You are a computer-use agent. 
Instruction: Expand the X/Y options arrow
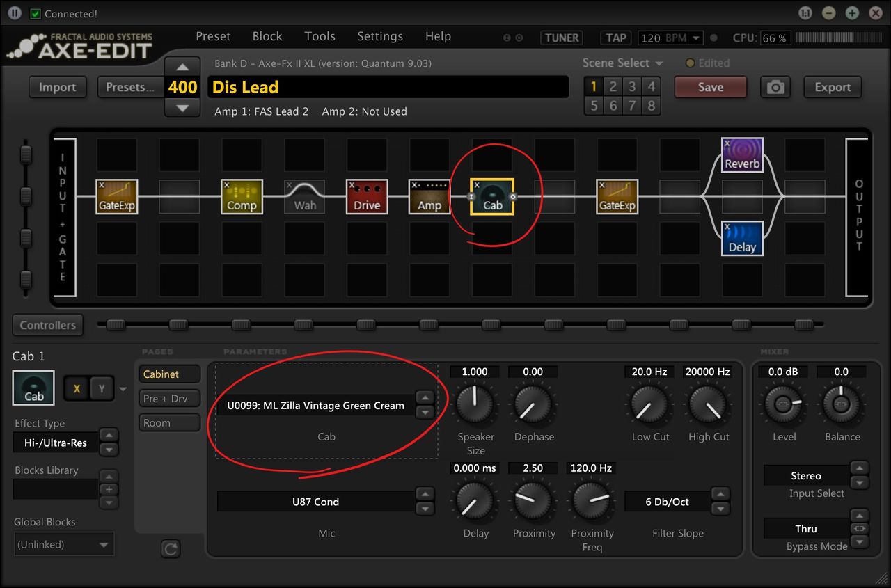click(x=123, y=389)
